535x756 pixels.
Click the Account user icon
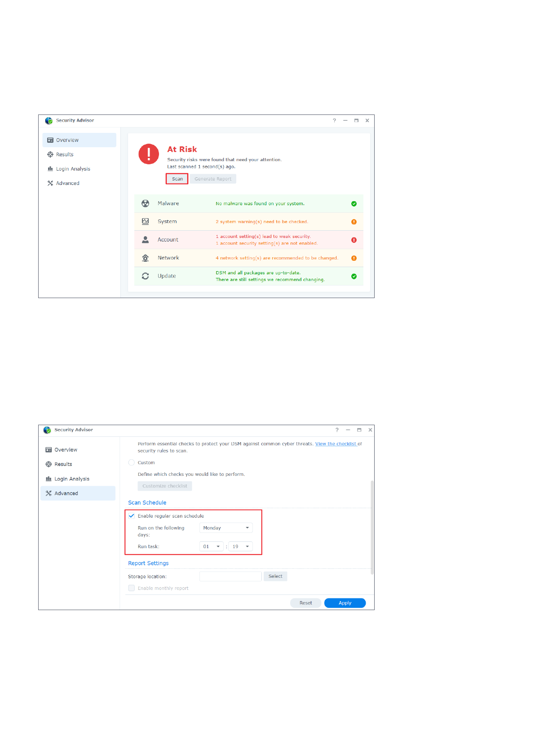(145, 240)
